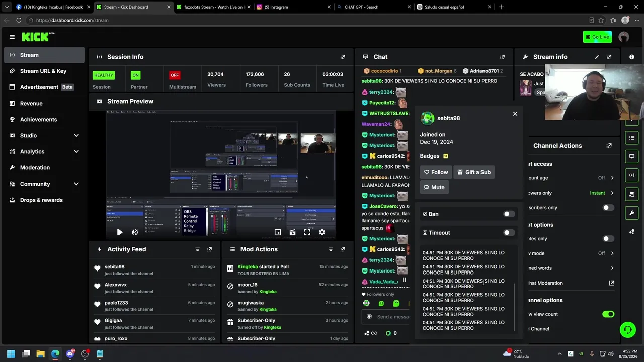Enter fullscreen in stream preview
The image size is (644, 362).
[307, 232]
